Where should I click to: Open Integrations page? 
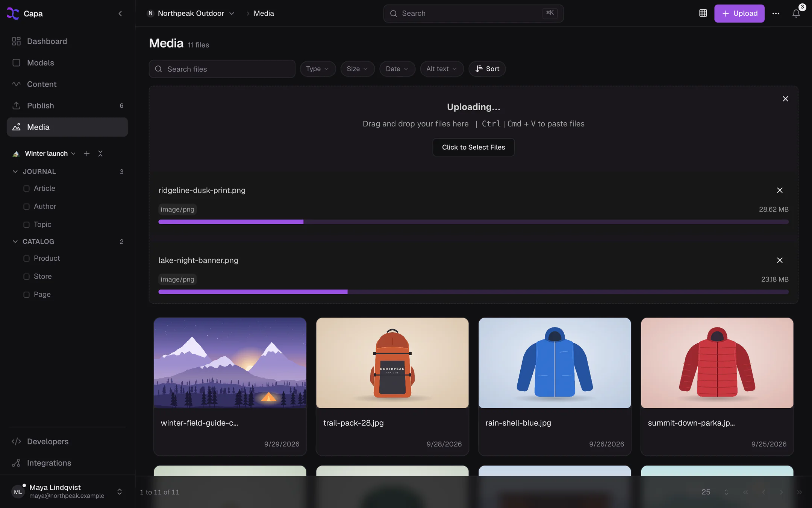(67, 463)
